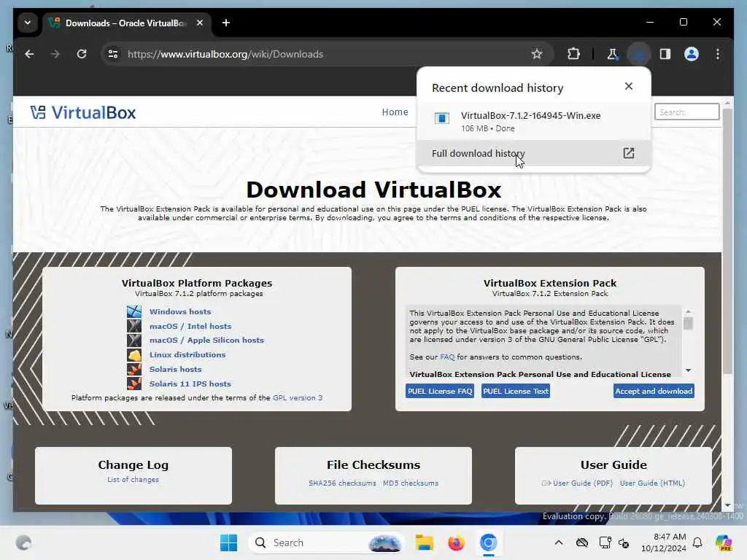Image resolution: width=747 pixels, height=560 pixels.
Task: Open Linux distributions link
Action: (x=187, y=355)
